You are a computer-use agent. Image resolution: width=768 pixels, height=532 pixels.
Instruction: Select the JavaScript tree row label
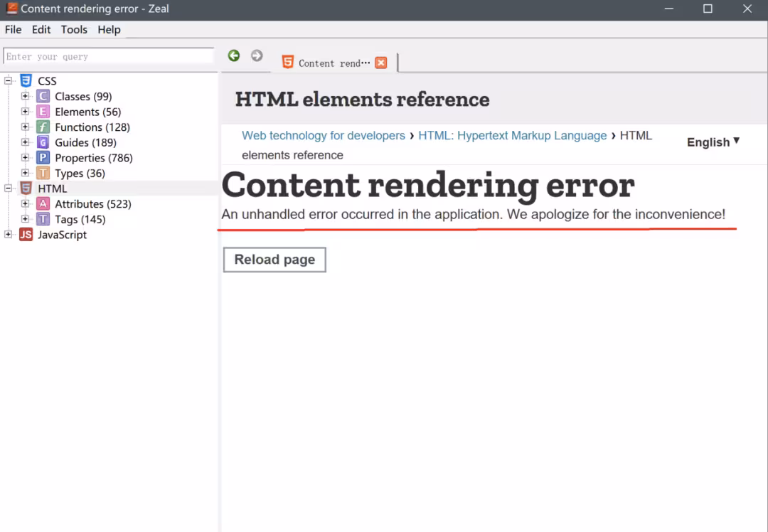[62, 235]
